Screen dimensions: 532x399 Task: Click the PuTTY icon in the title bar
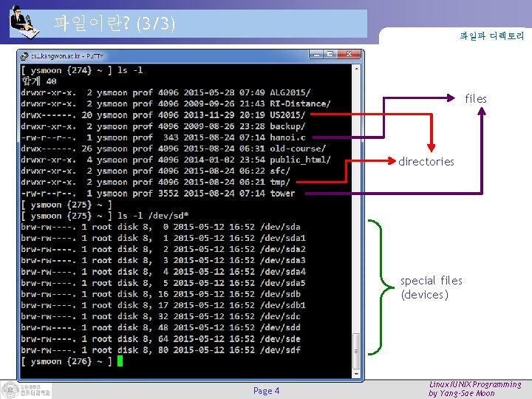24,55
